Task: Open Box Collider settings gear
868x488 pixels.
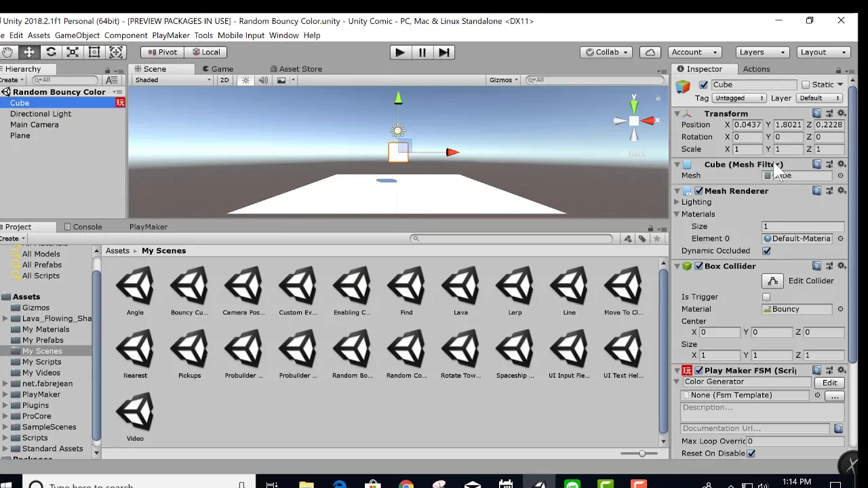Action: coord(842,266)
